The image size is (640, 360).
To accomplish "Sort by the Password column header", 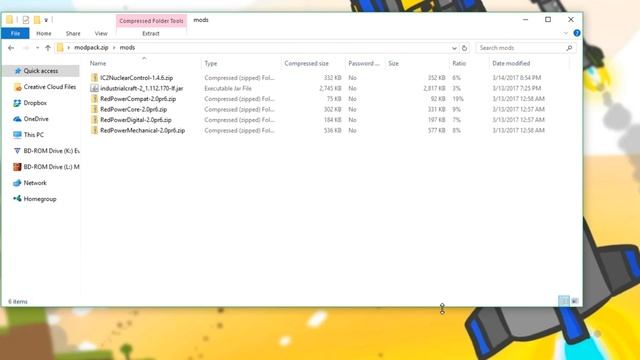I will coord(365,63).
